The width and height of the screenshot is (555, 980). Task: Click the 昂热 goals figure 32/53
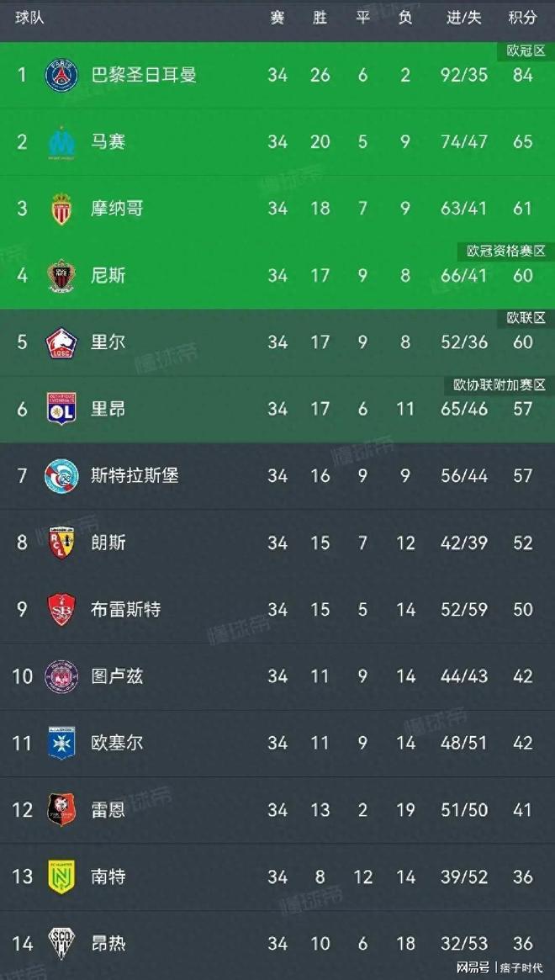[x=464, y=944]
